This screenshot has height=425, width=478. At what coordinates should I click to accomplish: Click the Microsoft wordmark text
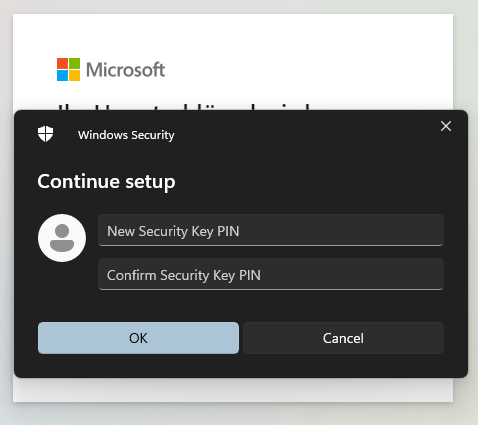tap(126, 70)
